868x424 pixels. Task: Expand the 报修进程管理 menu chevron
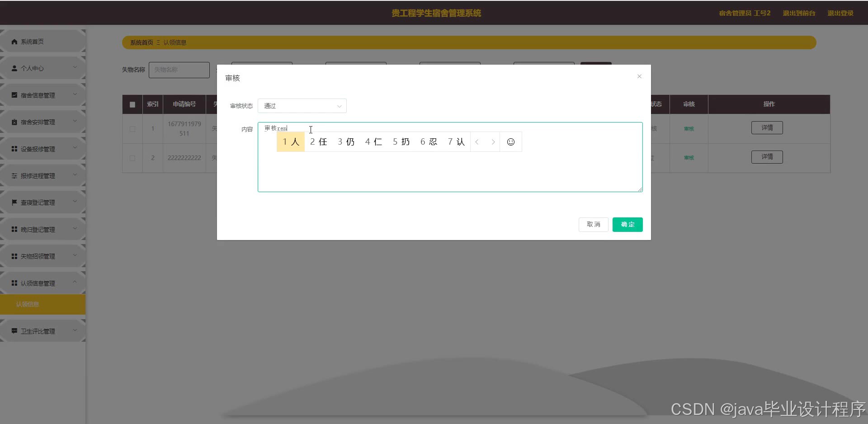(75, 175)
